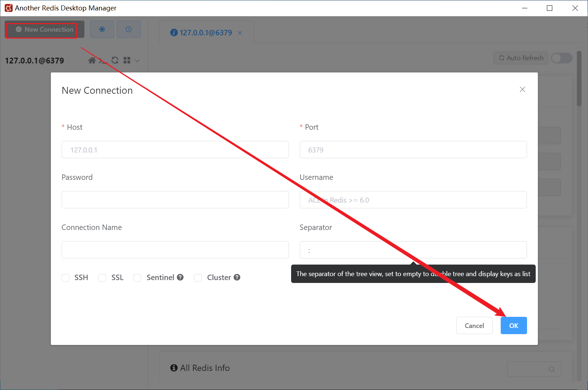The image size is (588, 390).
Task: Click the OK button in New Connection dialog
Action: (x=514, y=325)
